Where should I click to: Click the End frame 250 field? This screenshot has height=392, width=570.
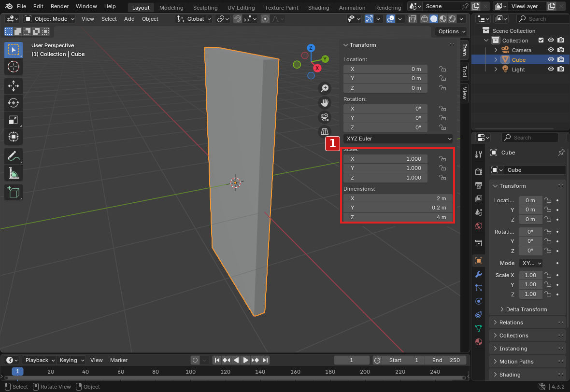[446, 360]
